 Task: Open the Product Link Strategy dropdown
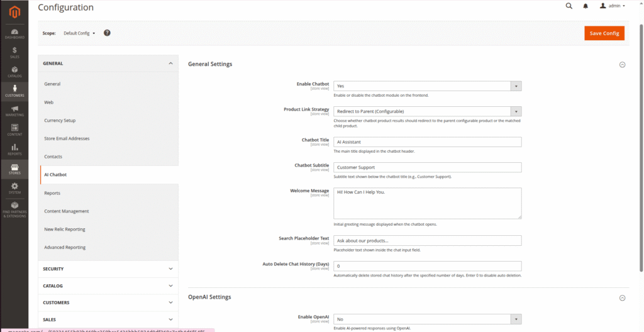point(427,111)
